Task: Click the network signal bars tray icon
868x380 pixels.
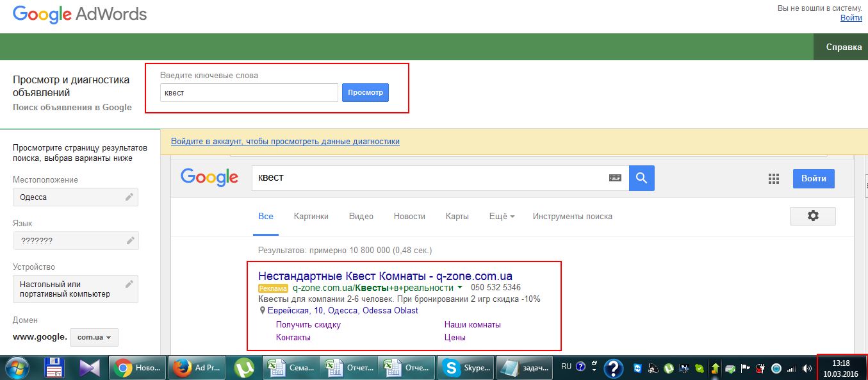Action: pos(792,368)
